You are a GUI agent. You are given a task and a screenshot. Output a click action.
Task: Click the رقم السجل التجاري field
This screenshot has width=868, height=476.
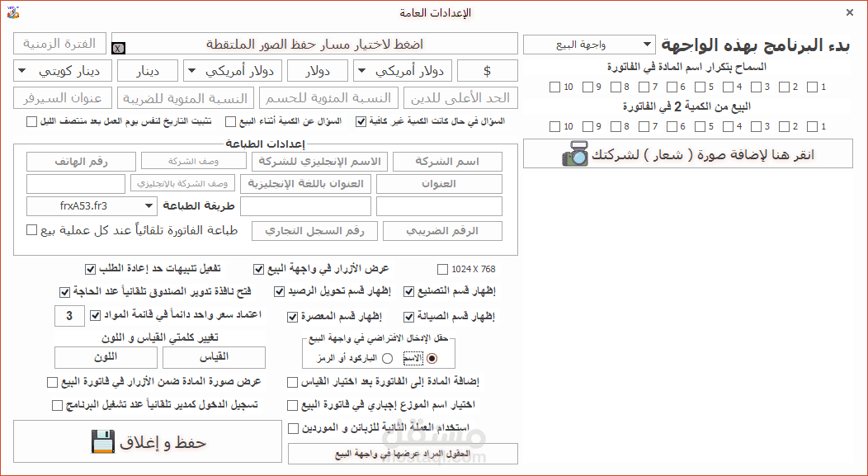(x=314, y=231)
